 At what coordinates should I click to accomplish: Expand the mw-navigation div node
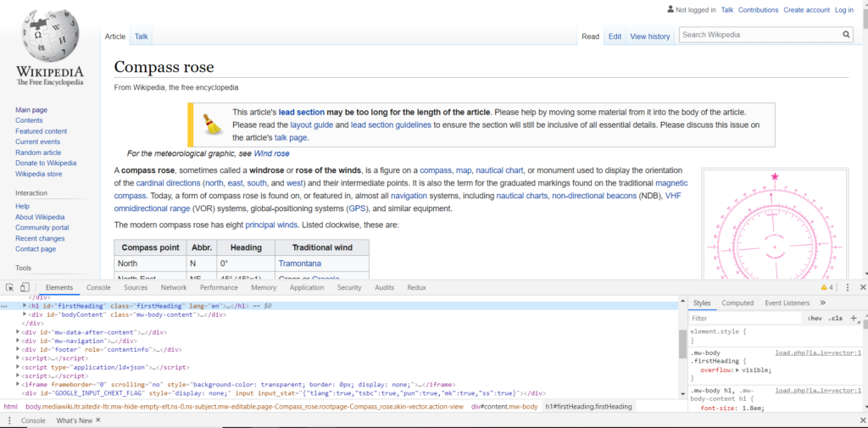(18, 341)
